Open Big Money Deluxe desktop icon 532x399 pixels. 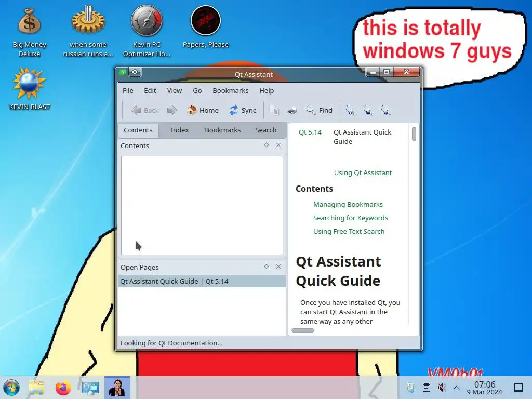pyautogui.click(x=30, y=33)
